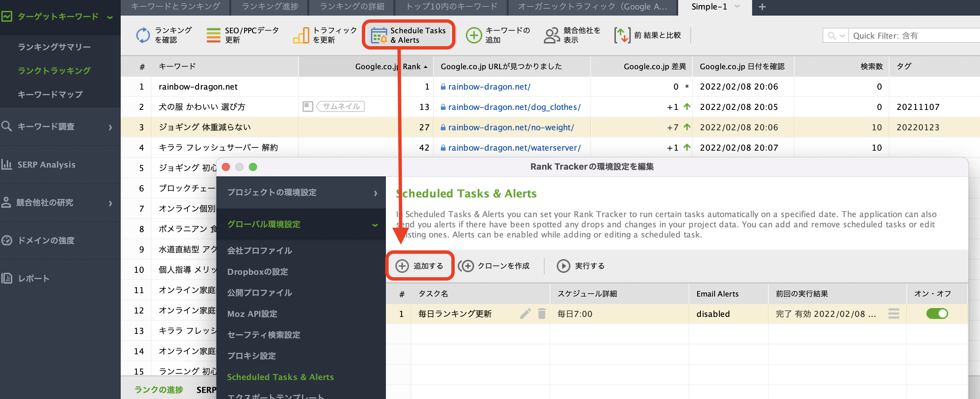Click the キーワードの追加 plus icon
Viewport: 980px width, 399px height.
[474, 35]
